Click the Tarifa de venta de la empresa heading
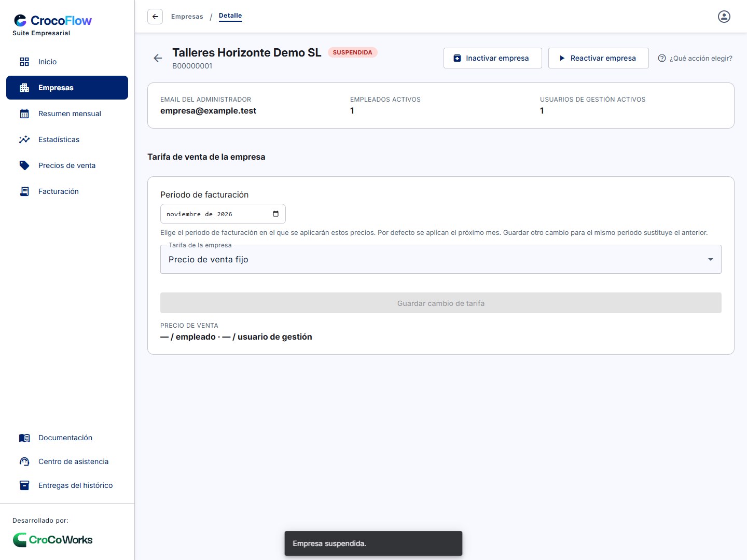 click(206, 157)
